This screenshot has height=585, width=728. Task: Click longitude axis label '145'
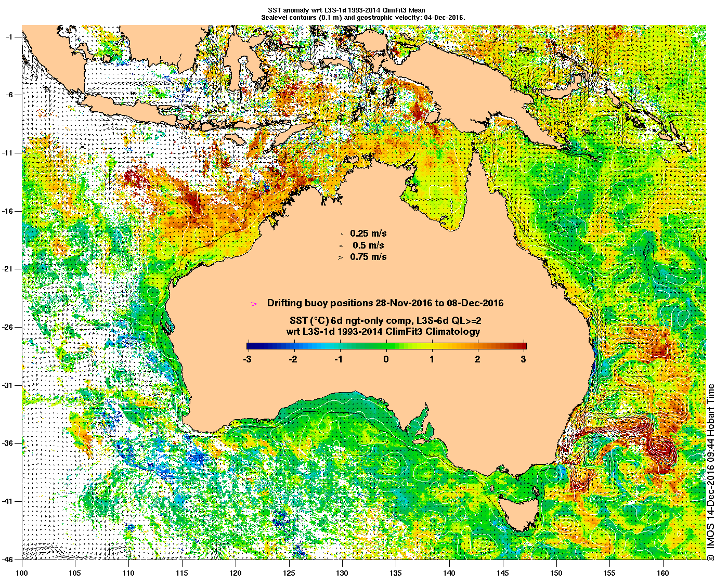coord(503,573)
